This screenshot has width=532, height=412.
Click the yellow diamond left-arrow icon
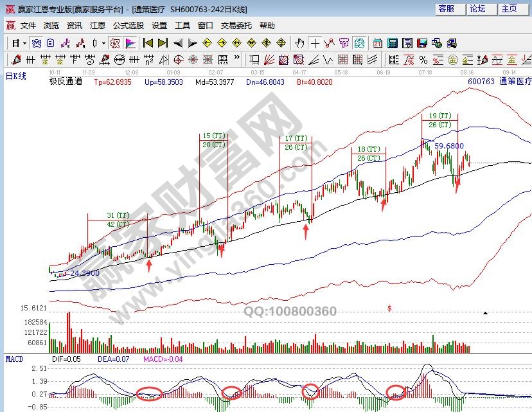(x=207, y=43)
